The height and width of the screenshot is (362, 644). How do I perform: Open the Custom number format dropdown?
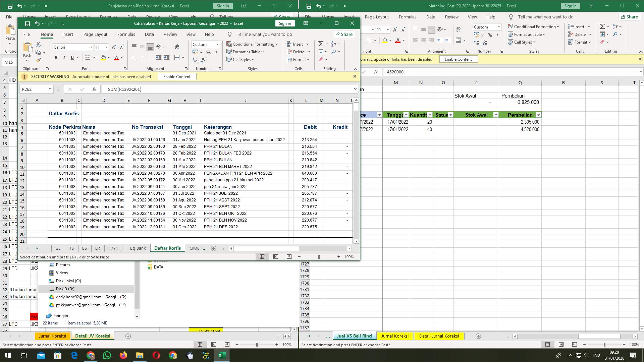click(217, 44)
